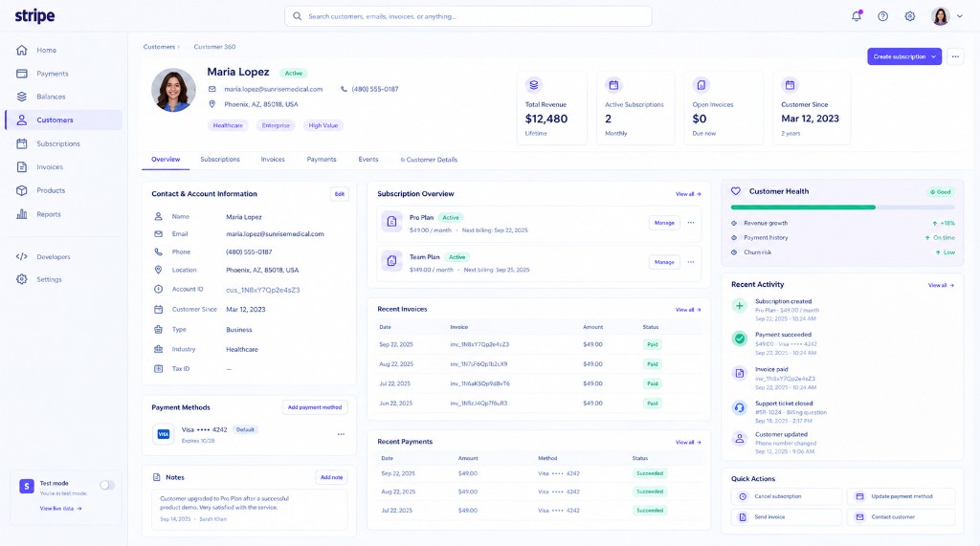This screenshot has height=546, width=980.
Task: Click the Cancel subscription quick action
Action: pyautogui.click(x=787, y=496)
